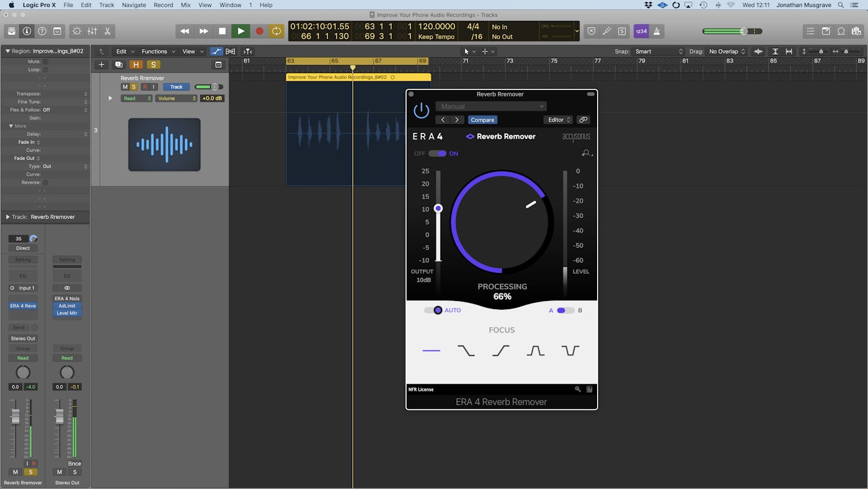Toggle the Flex view icon
Viewport: 868px width, 489px height.
pos(231,52)
